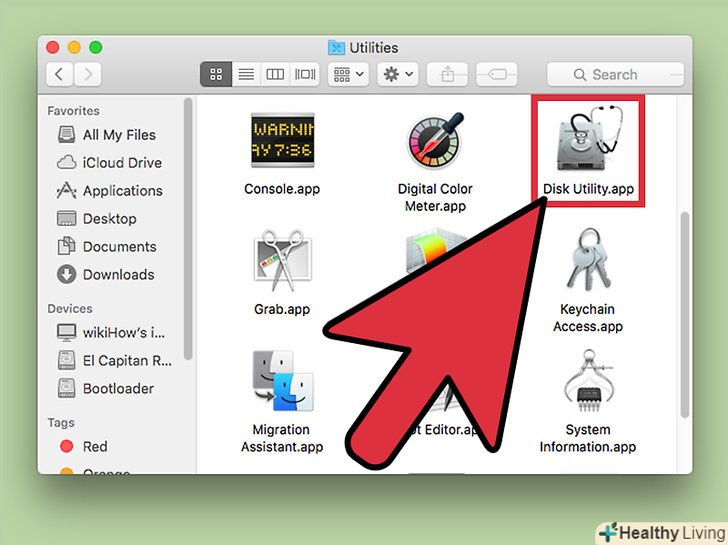The height and width of the screenshot is (545, 728).
Task: Open Keychain Access.app keys icon
Action: coord(588,259)
